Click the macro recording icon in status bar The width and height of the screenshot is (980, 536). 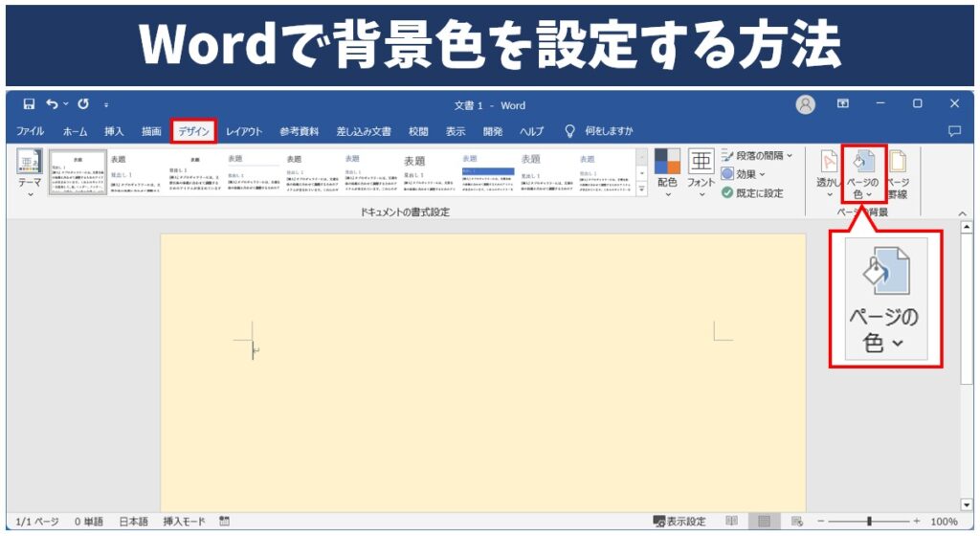[x=224, y=521]
